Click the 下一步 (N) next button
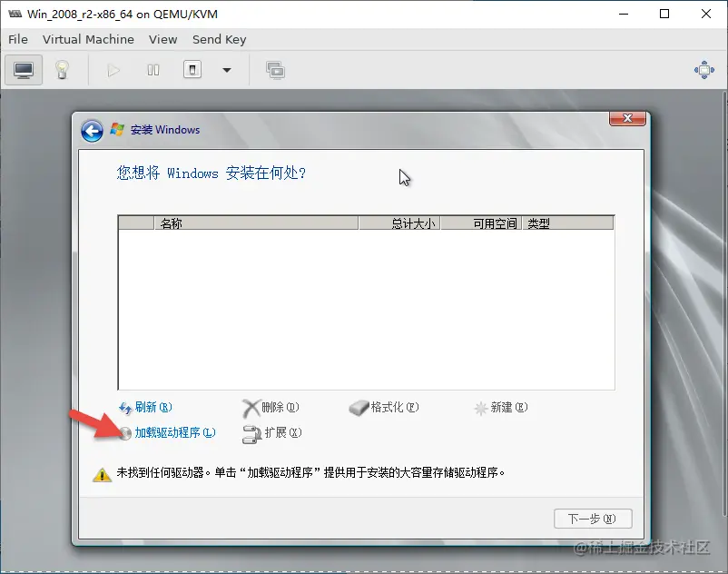The image size is (728, 574). [x=593, y=519]
